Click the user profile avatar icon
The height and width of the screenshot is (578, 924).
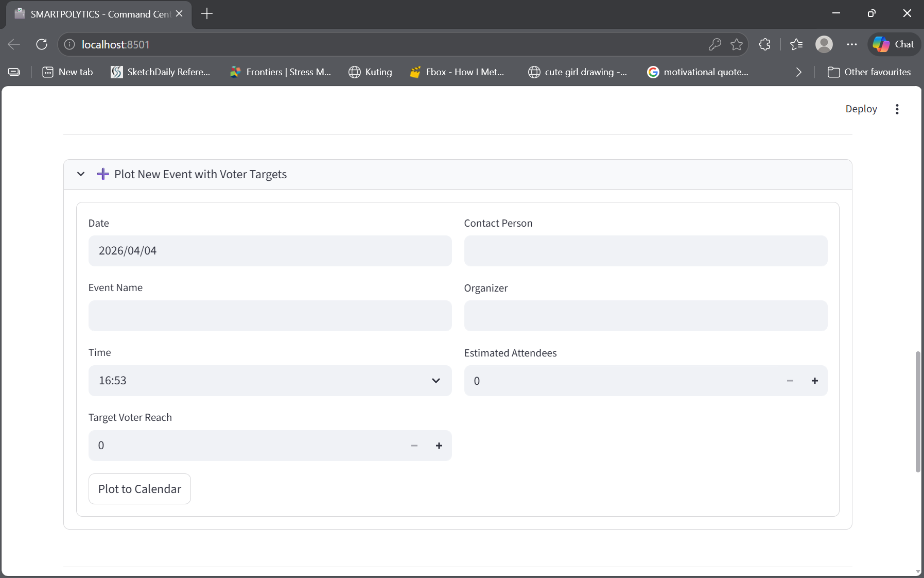(x=824, y=44)
